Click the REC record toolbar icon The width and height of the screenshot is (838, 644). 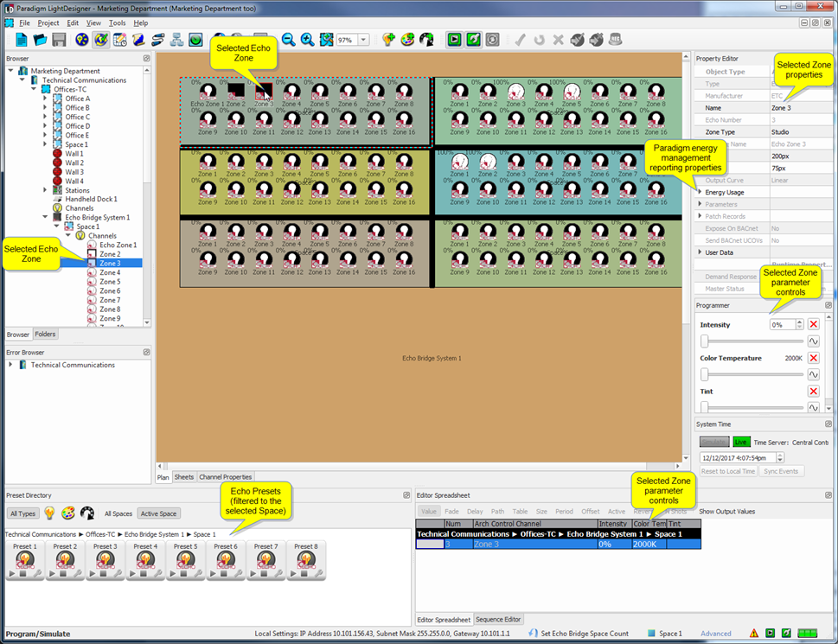(x=615, y=40)
